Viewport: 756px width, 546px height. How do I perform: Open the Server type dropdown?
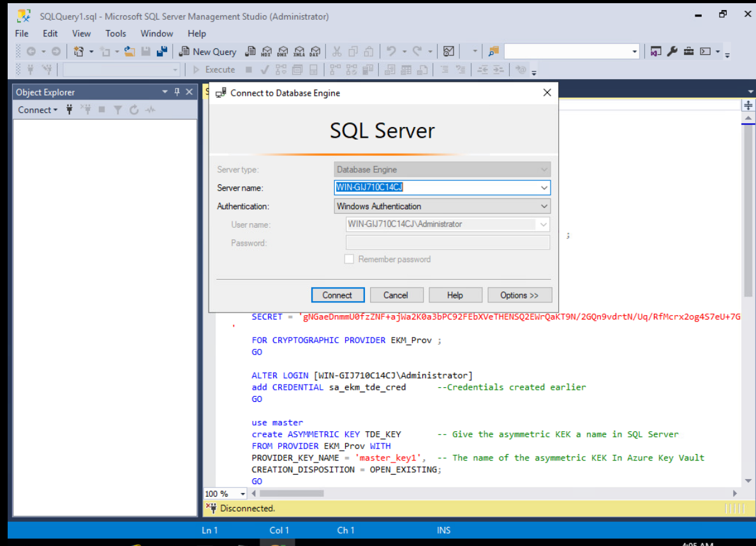[544, 170]
